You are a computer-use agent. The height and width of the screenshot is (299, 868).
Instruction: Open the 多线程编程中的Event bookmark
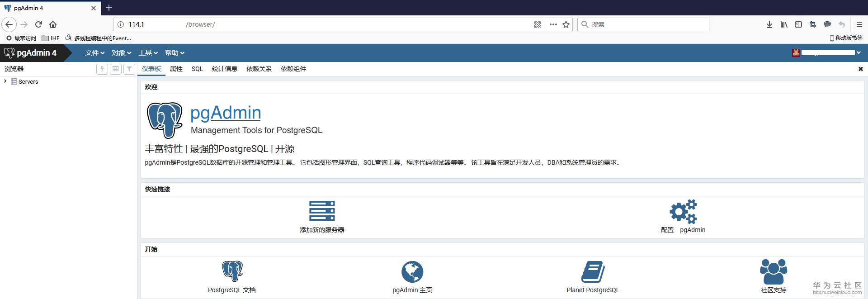[x=98, y=38]
